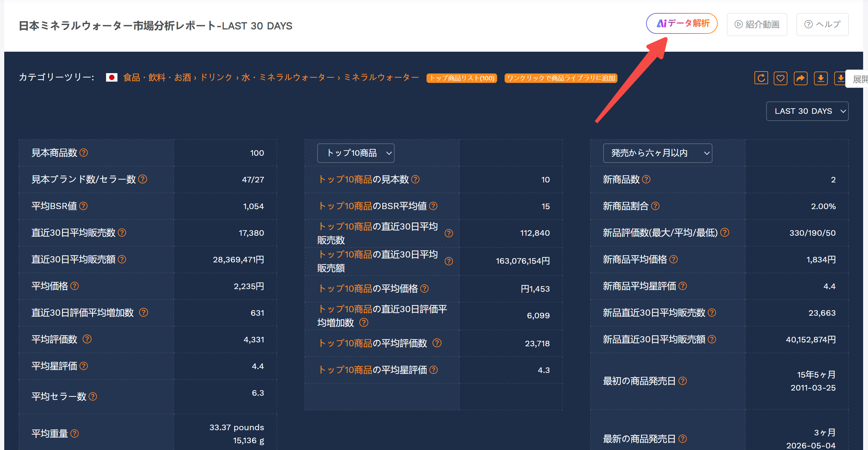Click the トップ商品リスト(100) badge
868x450 pixels.
pos(462,78)
